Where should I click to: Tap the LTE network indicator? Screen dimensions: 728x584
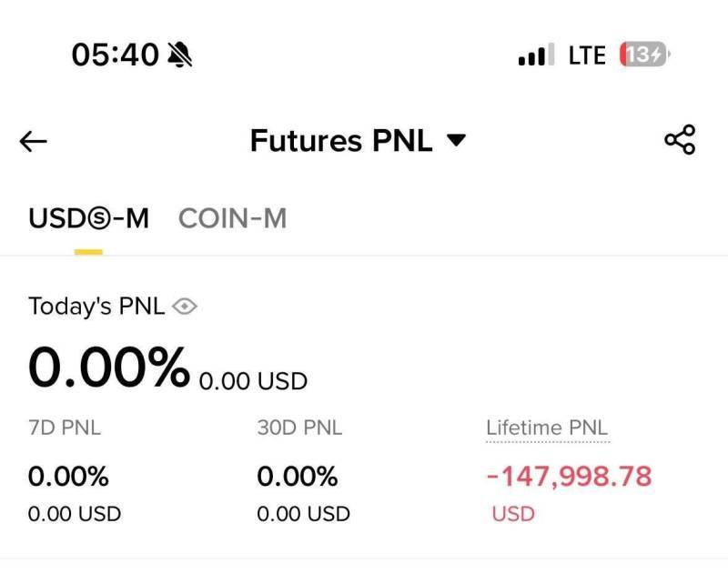(x=587, y=55)
